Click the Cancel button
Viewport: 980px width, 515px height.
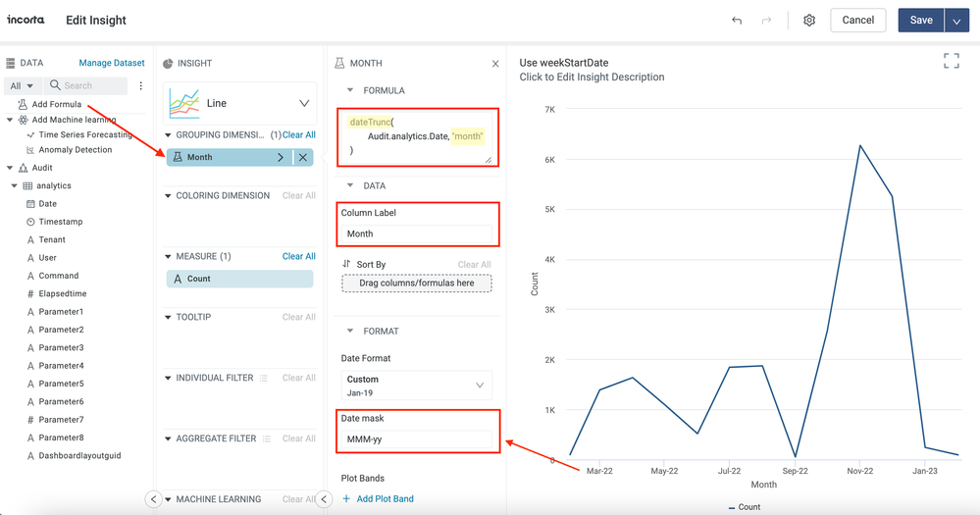[x=857, y=21]
